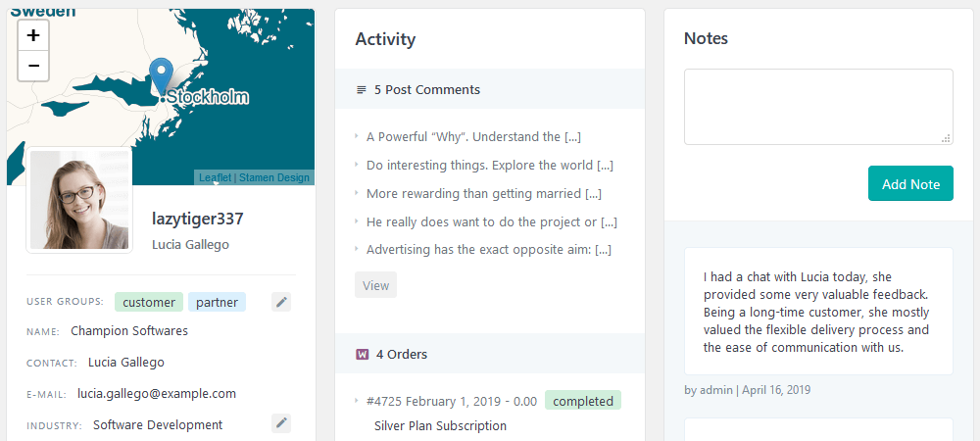Zoom in on the map
Screen dimensions: 980x441
[x=33, y=35]
